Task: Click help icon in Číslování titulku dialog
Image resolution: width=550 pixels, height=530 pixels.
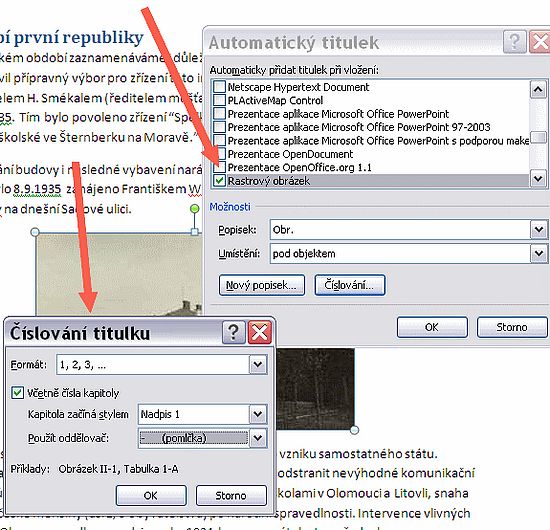Action: [234, 332]
